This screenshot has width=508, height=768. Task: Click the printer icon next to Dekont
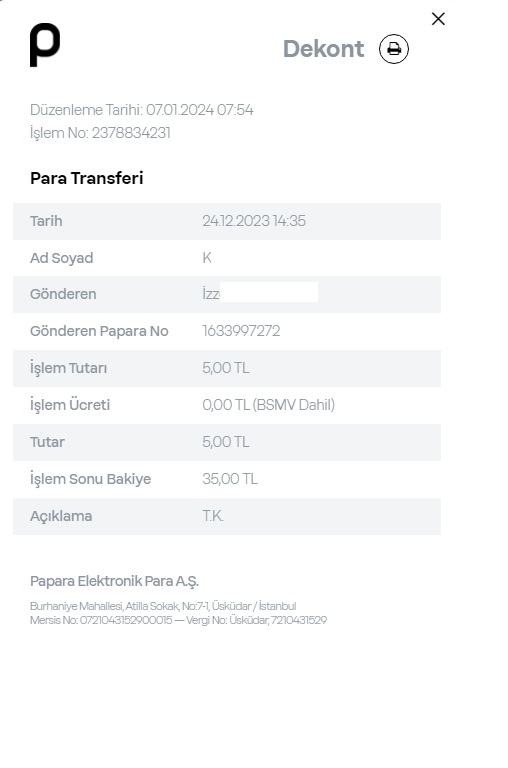[393, 49]
